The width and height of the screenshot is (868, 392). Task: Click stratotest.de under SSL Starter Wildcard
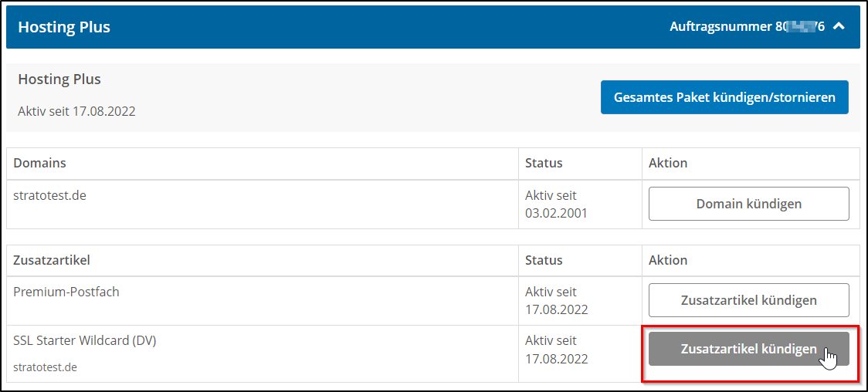point(45,367)
